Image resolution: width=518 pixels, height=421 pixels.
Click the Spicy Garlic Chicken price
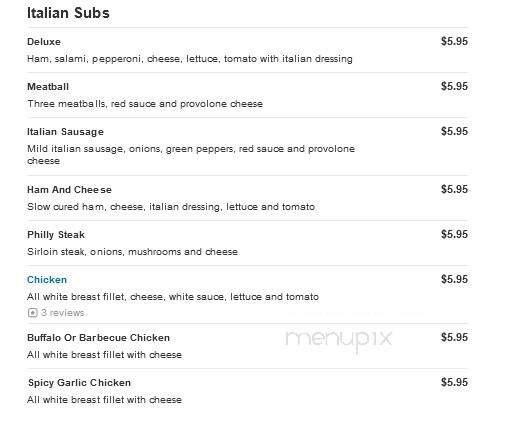454,382
